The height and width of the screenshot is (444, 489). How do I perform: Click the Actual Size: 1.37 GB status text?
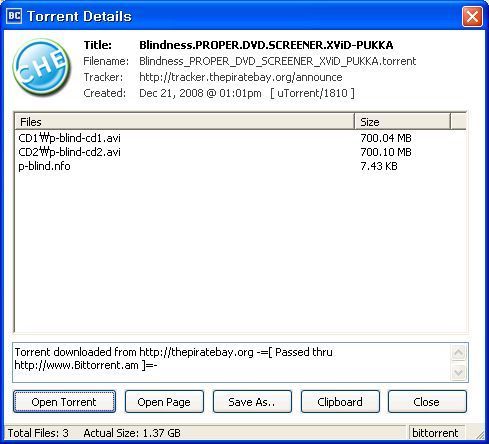coord(132,433)
